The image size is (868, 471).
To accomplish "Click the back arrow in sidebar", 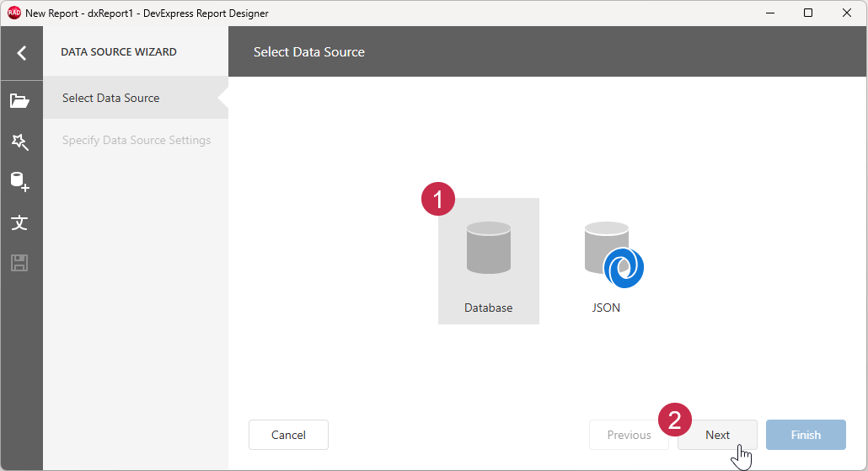I will click(x=22, y=53).
